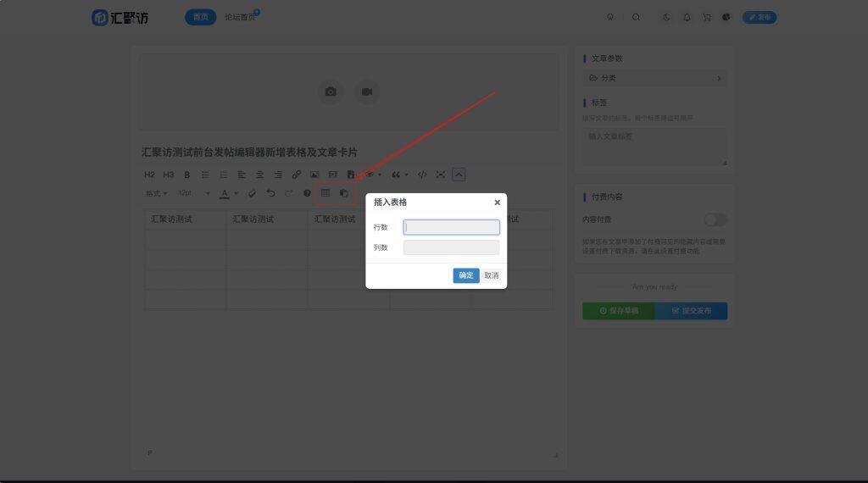This screenshot has width=868, height=483.
Task: Insert an image via the picture icon
Action: [314, 175]
